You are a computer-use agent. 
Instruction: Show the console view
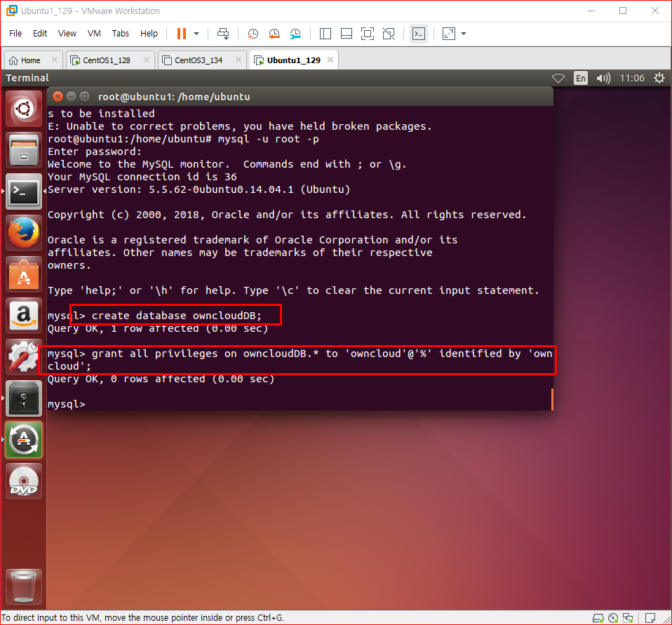(419, 34)
